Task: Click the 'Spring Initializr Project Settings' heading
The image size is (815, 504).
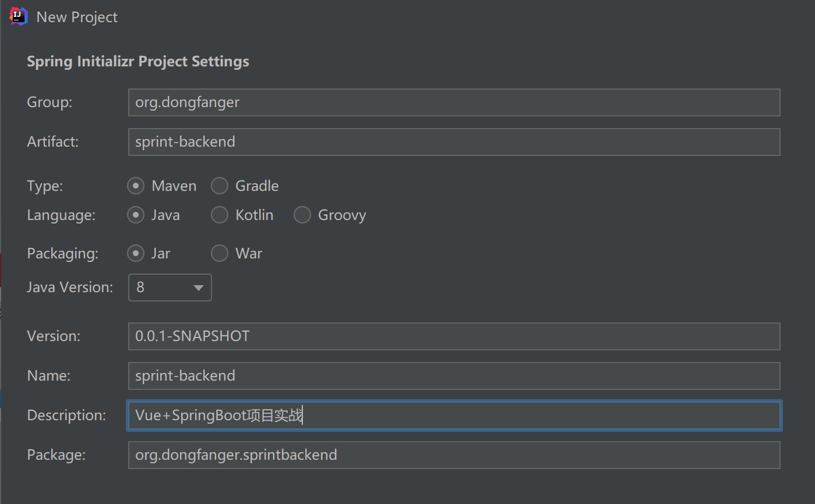Action: point(138,62)
